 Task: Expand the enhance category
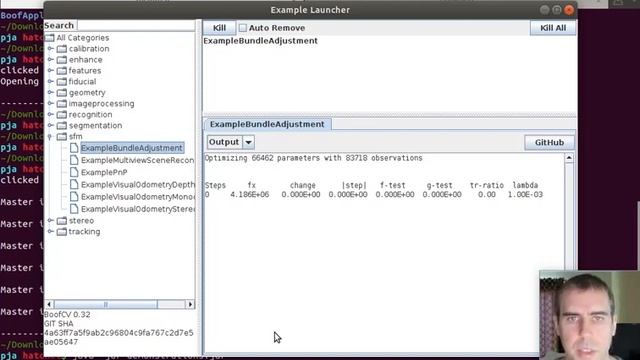click(x=50, y=60)
